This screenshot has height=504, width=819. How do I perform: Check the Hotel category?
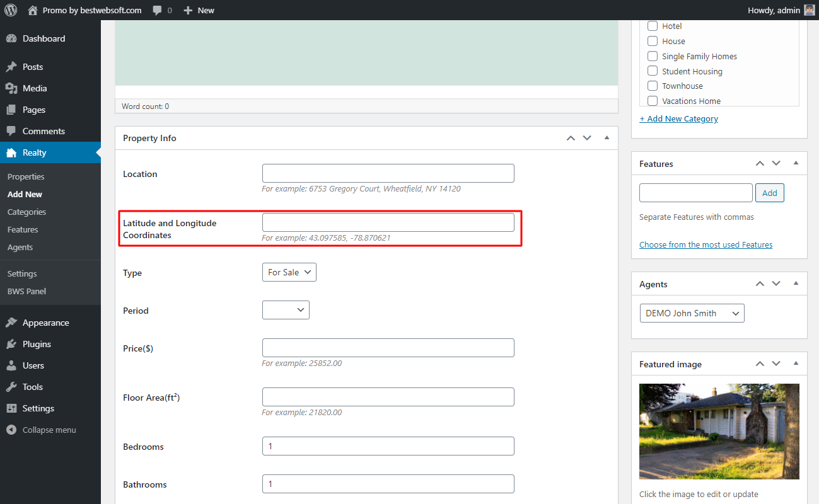pyautogui.click(x=653, y=26)
